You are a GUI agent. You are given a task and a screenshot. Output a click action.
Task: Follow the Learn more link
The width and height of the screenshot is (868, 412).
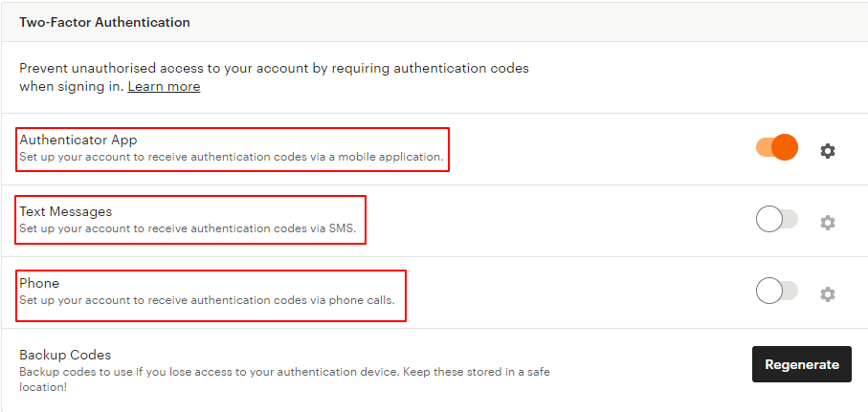[164, 87]
